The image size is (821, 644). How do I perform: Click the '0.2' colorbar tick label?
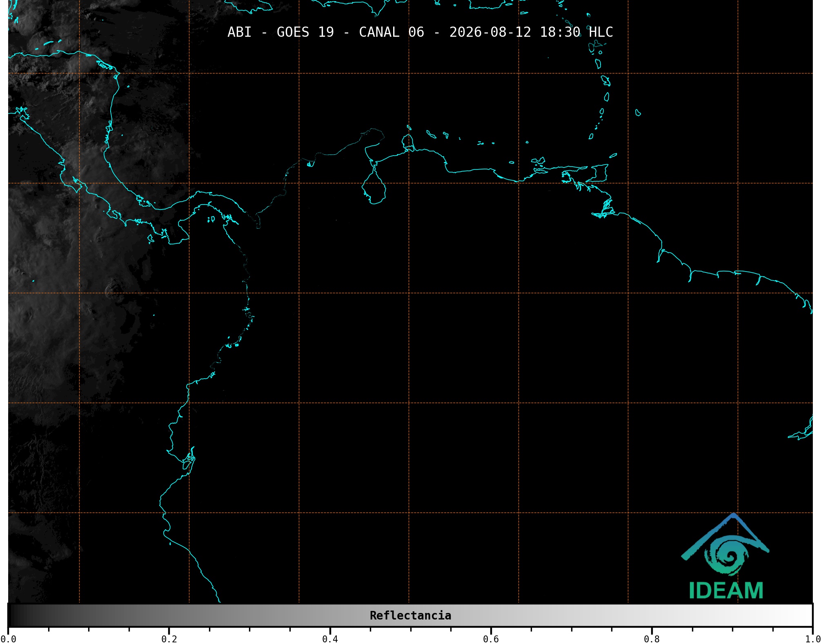coord(169,639)
